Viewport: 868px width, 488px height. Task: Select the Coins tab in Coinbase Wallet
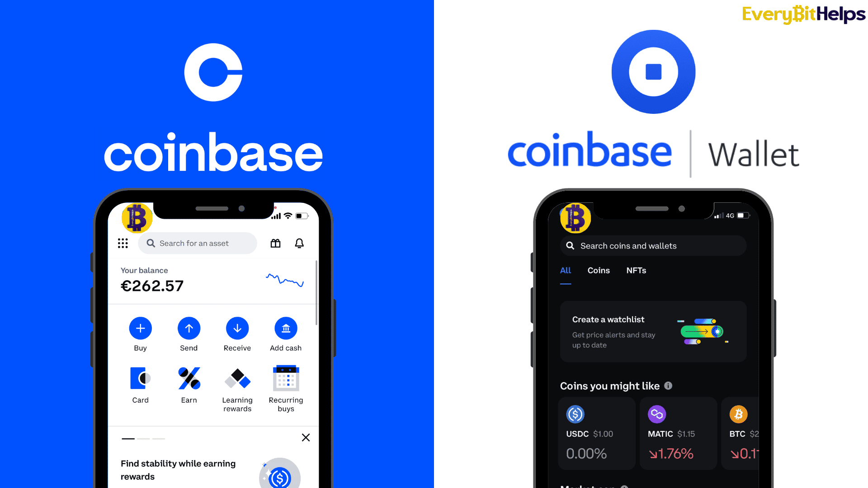pos(599,271)
